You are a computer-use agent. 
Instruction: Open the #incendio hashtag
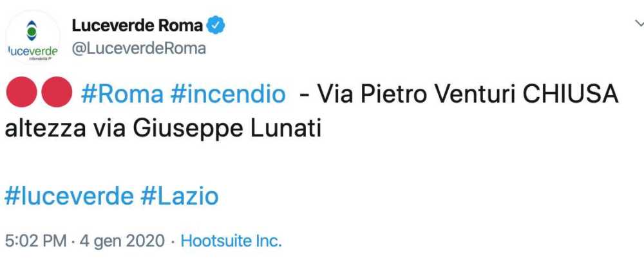pos(227,95)
